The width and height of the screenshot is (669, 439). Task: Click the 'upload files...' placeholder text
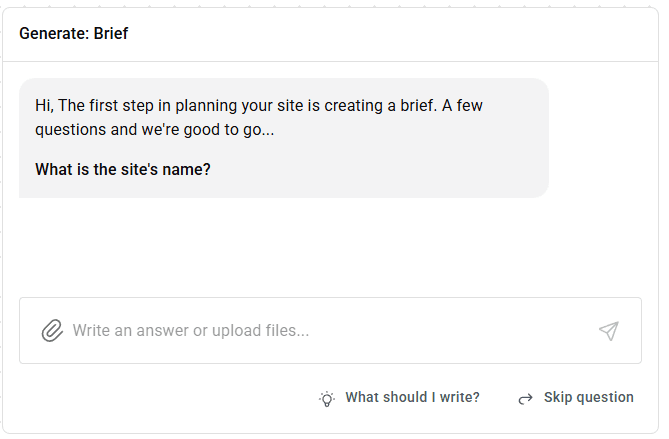tap(260, 331)
